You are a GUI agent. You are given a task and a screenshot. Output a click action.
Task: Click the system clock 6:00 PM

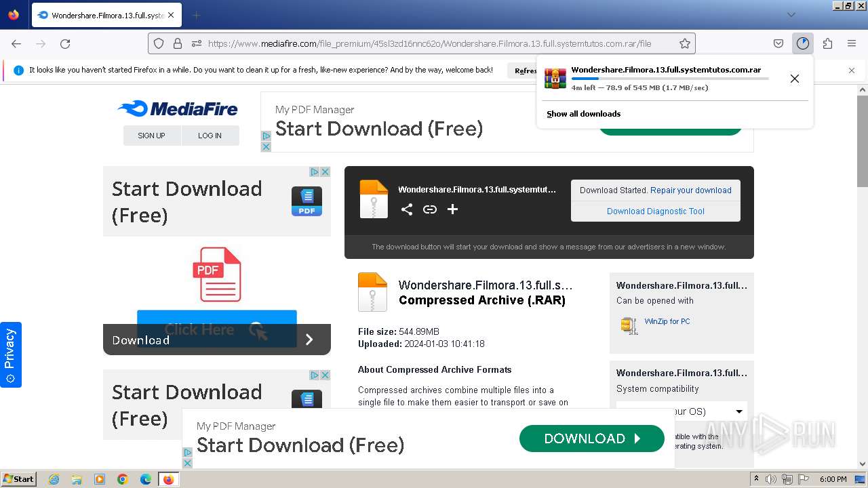click(833, 479)
